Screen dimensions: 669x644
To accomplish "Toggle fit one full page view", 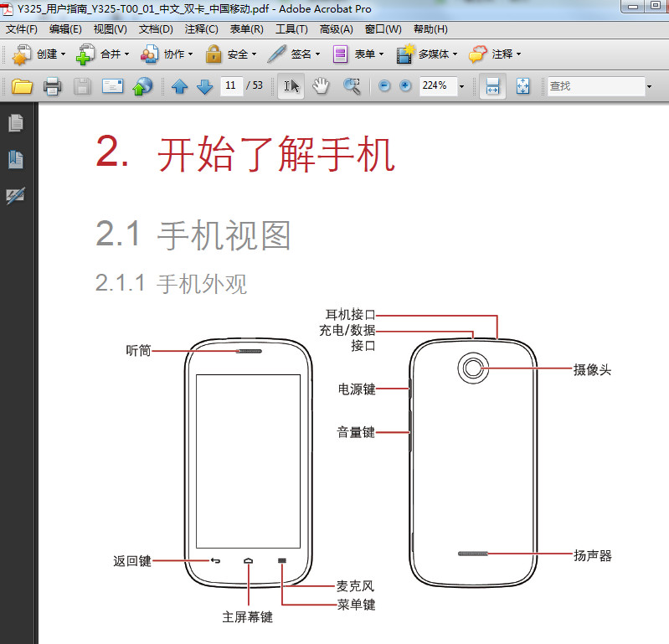I will [x=522, y=86].
